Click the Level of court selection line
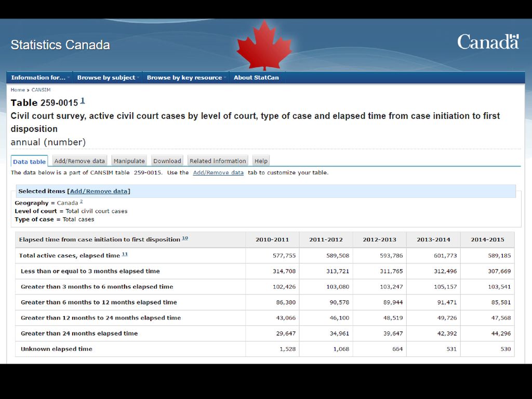532x399 pixels. coord(71,211)
